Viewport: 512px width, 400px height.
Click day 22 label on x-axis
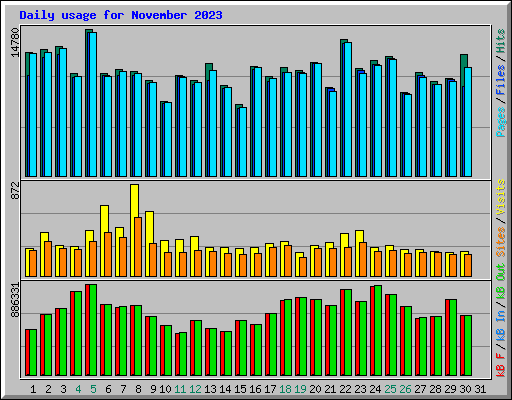[345, 389]
